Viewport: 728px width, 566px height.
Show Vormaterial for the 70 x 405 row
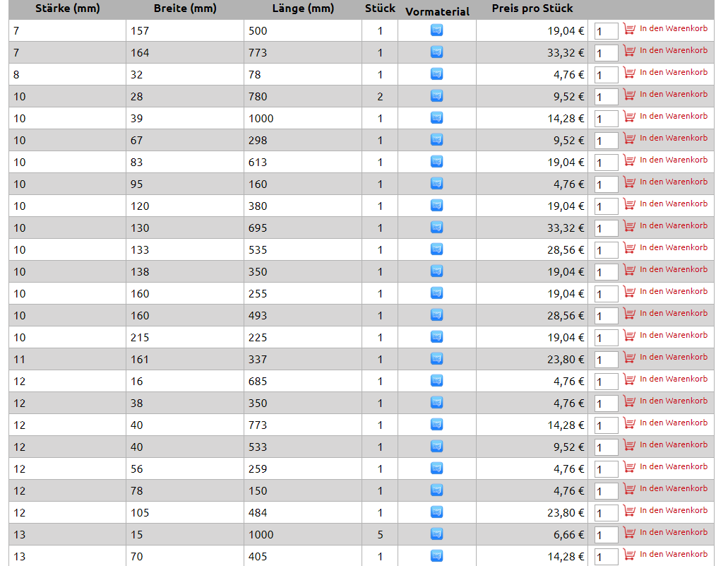[436, 555]
